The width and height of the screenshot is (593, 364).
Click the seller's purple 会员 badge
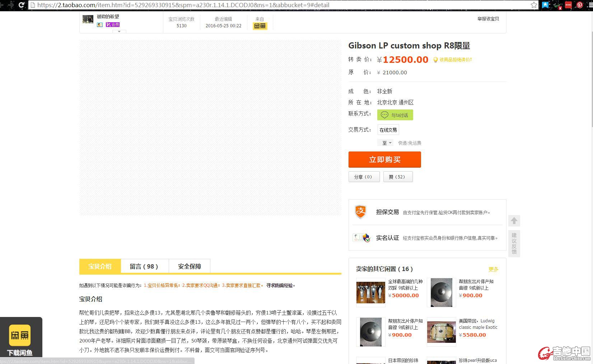click(x=113, y=25)
